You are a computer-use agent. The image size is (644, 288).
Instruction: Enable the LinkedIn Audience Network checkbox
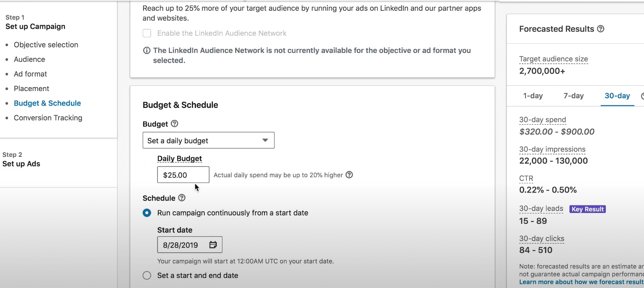coord(147,33)
